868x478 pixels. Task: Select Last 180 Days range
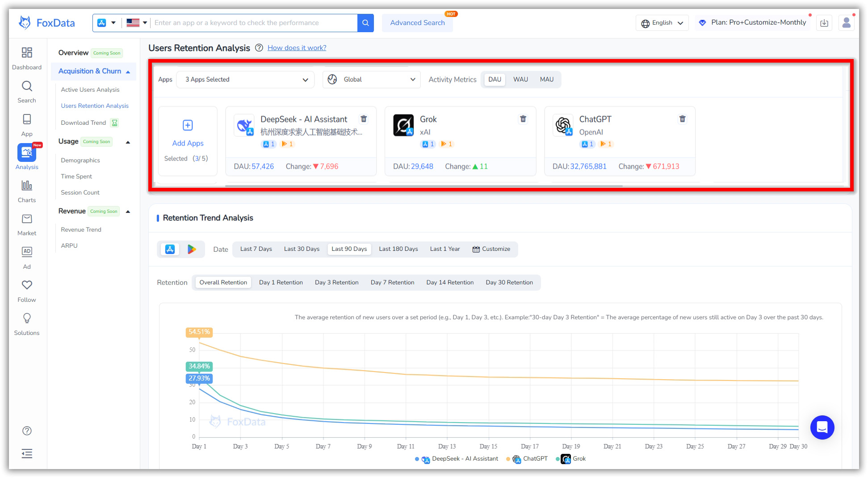398,249
